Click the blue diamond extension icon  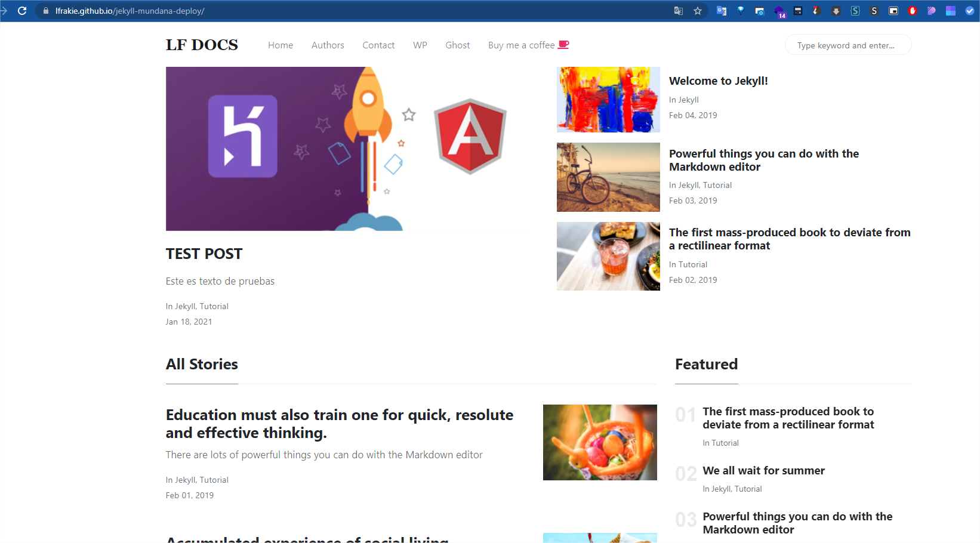[740, 11]
